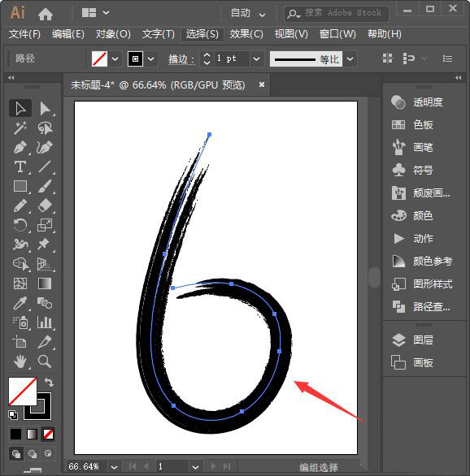Select the Rotate tool
Viewport: 470px width, 476px height.
(x=20, y=225)
